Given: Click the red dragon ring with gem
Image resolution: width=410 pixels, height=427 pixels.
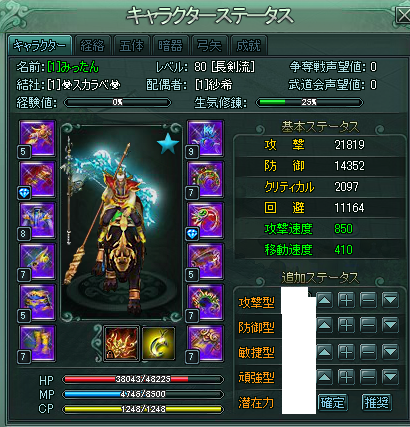Looking at the screenshot, I should pyautogui.click(x=205, y=221).
